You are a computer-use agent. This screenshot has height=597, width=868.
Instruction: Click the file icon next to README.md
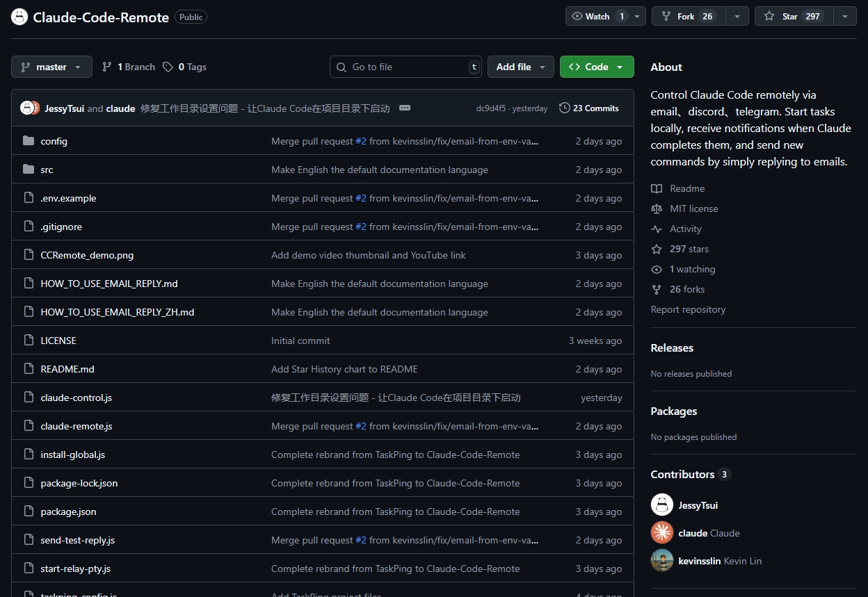coord(29,369)
